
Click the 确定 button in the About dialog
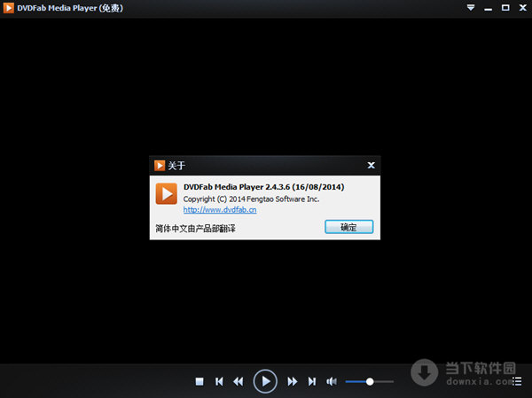(348, 227)
